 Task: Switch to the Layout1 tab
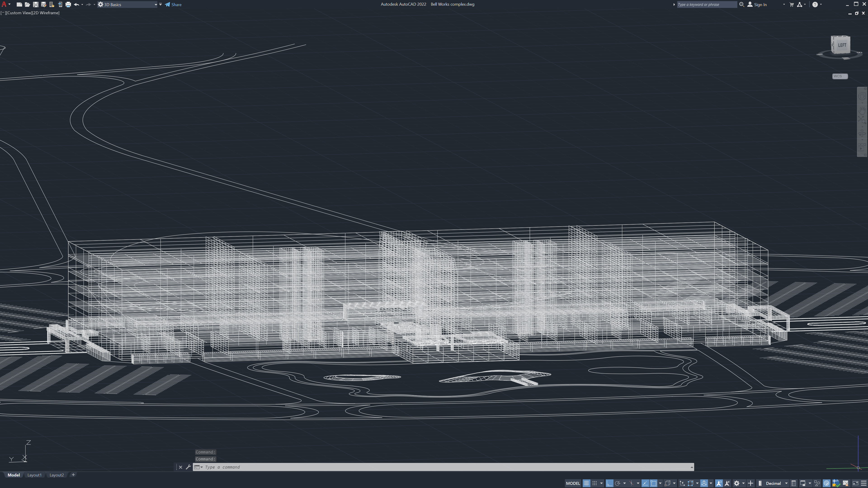point(34,475)
